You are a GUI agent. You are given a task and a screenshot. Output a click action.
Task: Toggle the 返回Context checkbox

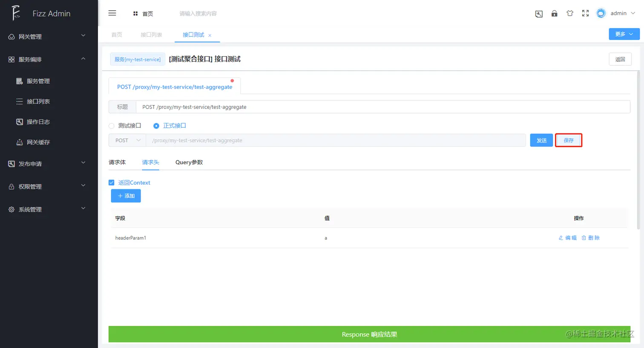point(112,183)
